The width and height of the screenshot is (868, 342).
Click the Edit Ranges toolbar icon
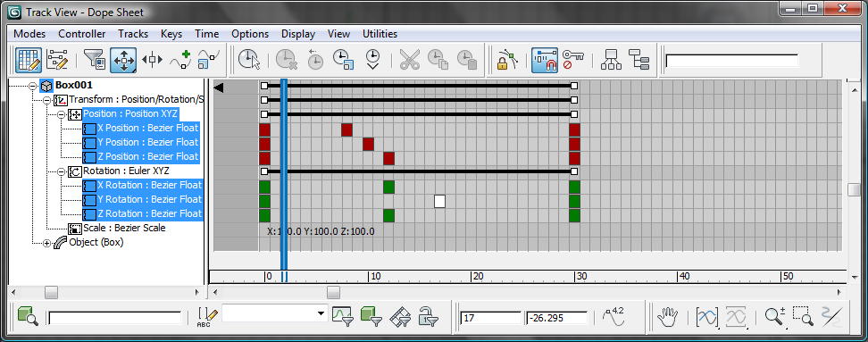[x=57, y=60]
